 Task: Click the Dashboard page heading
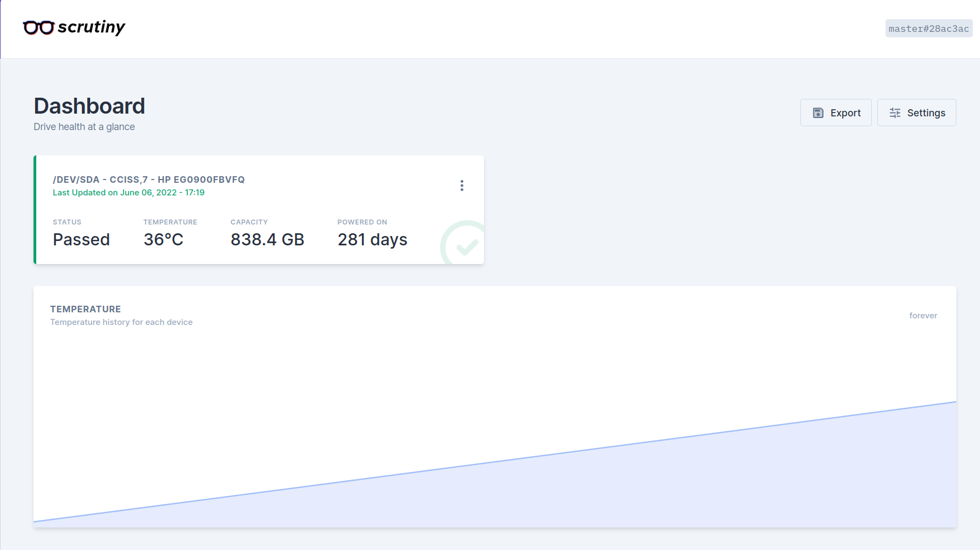coord(89,105)
